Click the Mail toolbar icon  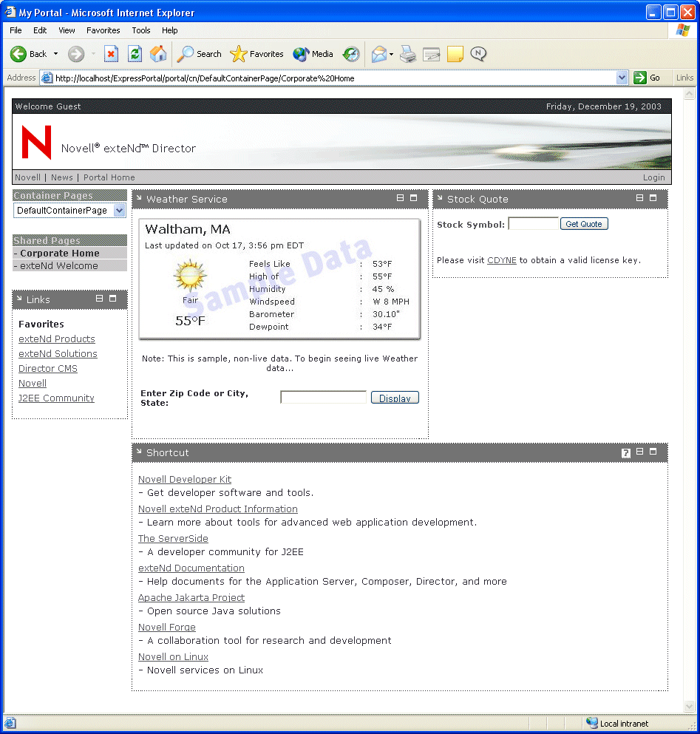tap(379, 54)
